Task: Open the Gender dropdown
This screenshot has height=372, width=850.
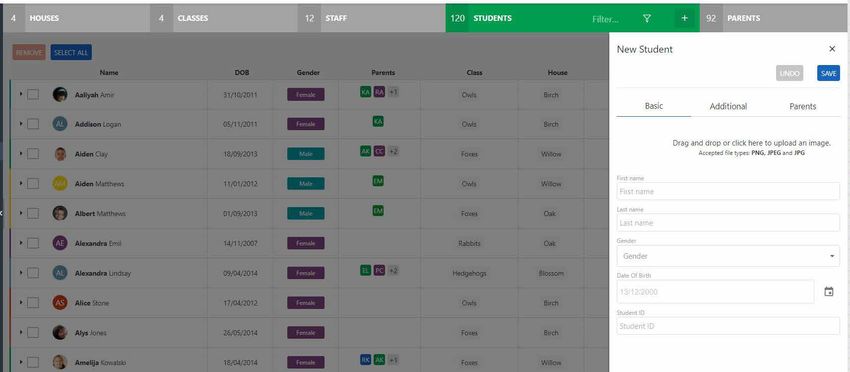Action: (728, 256)
